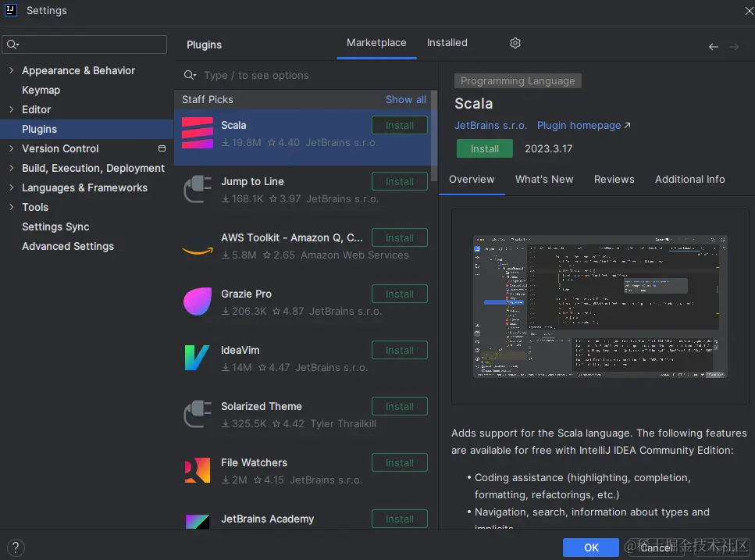The image size is (755, 560).
Task: Click the Grazie Pro plugin icon
Action: [198, 301]
